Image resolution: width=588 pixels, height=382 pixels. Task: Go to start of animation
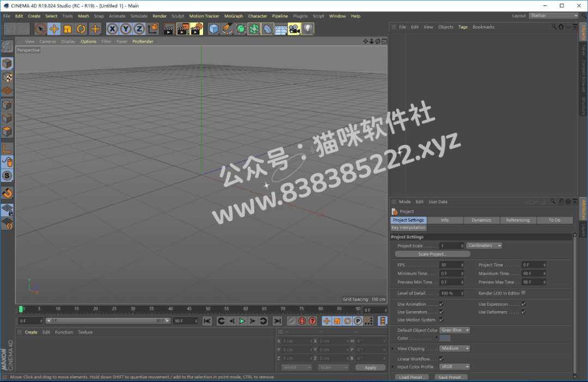pos(207,321)
